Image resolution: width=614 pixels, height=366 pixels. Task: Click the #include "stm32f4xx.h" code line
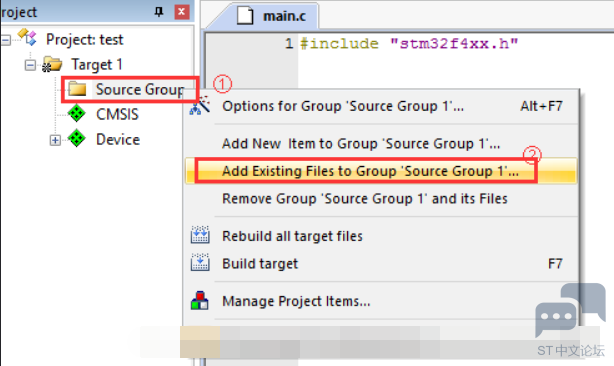click(409, 43)
